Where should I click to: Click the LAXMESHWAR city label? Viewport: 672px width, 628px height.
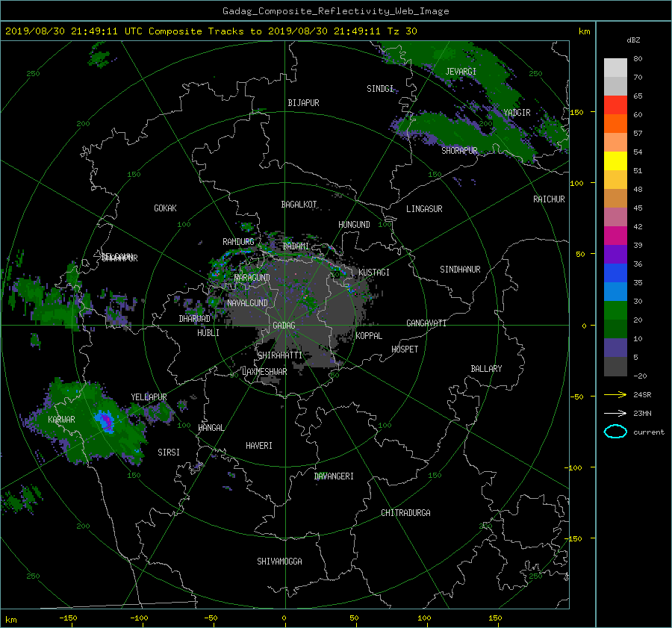[x=264, y=372]
